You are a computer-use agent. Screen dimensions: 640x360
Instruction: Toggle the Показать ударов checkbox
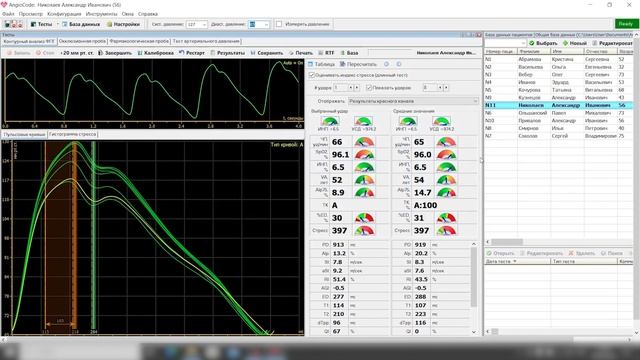[369, 87]
